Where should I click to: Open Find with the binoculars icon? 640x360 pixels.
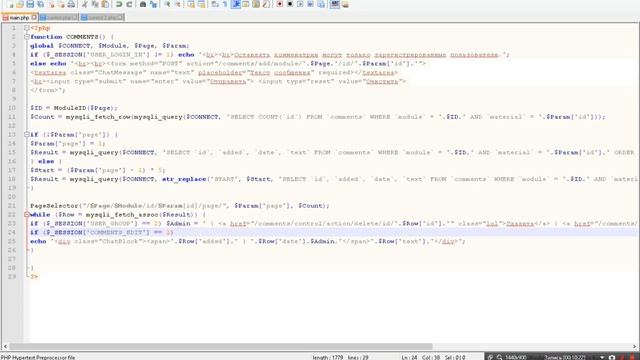point(143,4)
